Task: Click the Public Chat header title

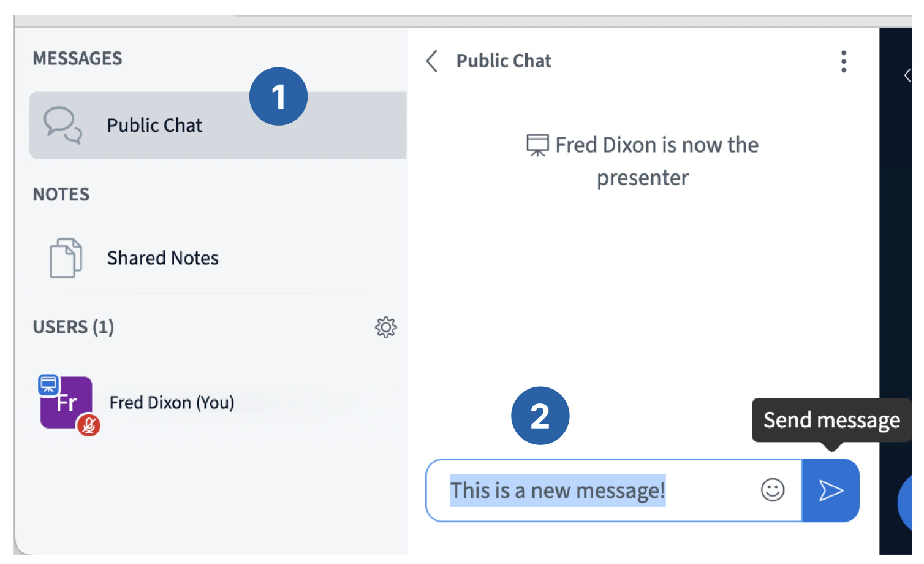Action: point(504,61)
